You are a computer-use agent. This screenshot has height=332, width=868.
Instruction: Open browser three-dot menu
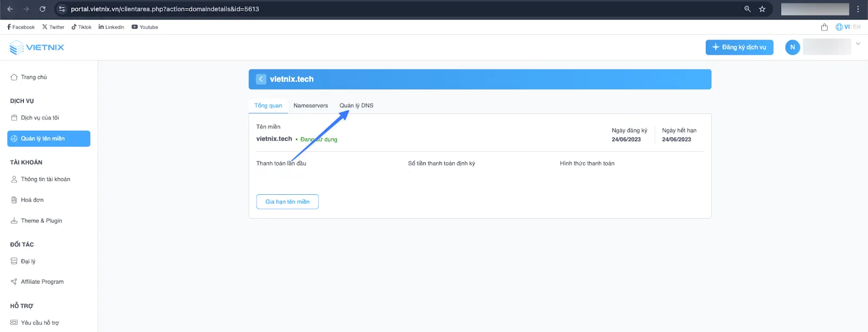pos(858,9)
